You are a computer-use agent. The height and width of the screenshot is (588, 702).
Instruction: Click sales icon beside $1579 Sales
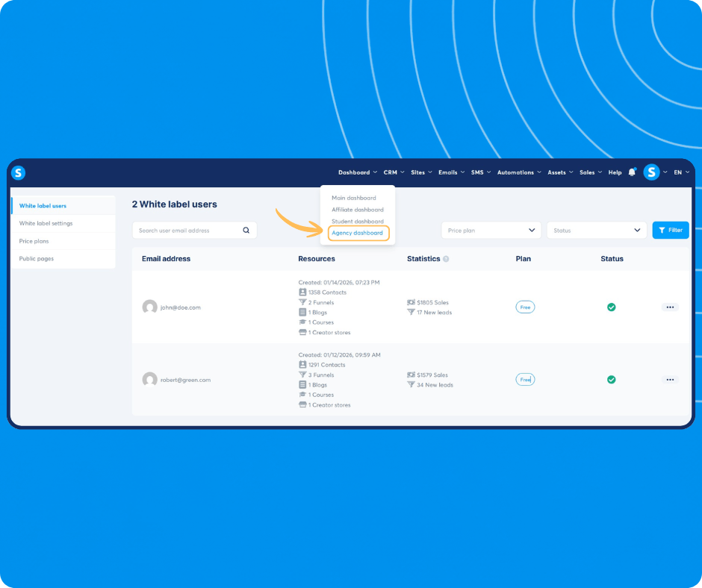tap(411, 375)
